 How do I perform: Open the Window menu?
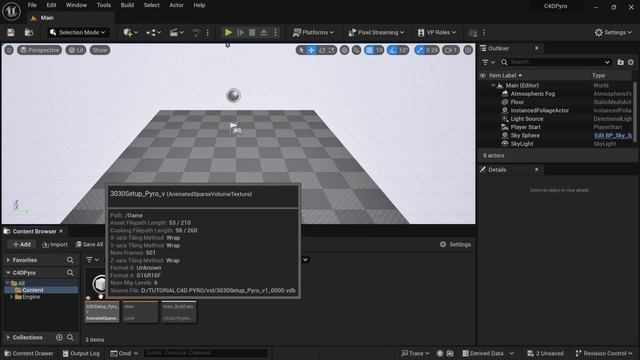tap(76, 5)
